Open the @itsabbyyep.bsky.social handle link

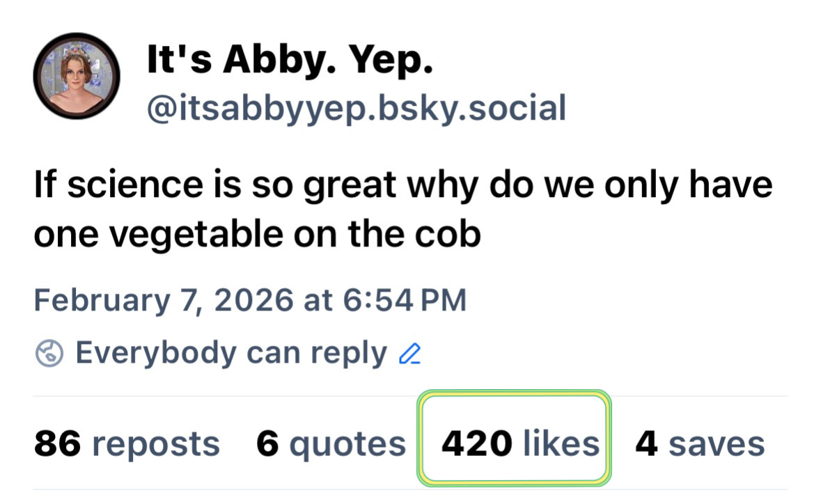pos(355,108)
